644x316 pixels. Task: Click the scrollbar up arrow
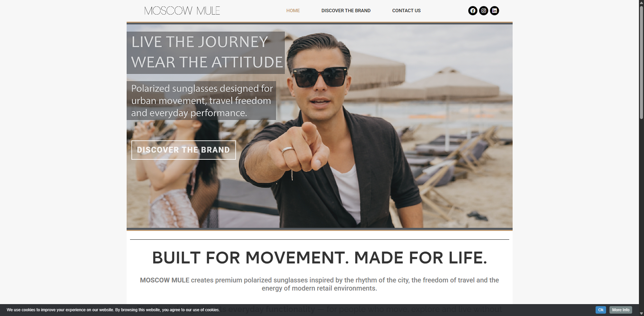[641, 3]
